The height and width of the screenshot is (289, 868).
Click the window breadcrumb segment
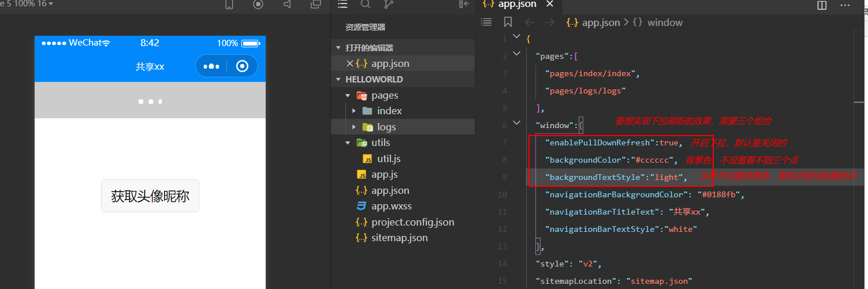click(665, 22)
